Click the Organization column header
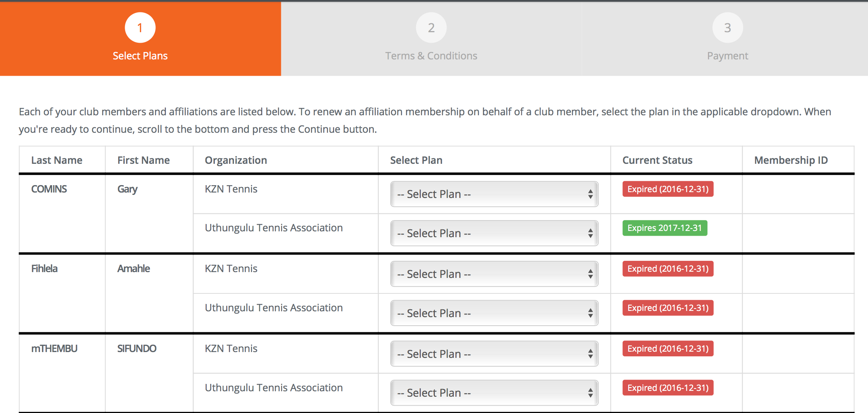 236,160
